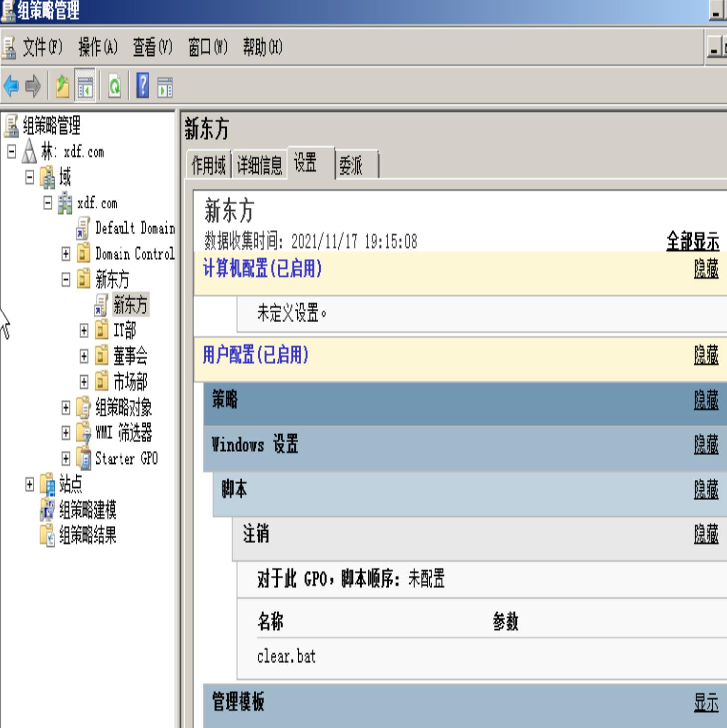Collapse the 新东方 OU node
727x728 pixels.
[66, 280]
